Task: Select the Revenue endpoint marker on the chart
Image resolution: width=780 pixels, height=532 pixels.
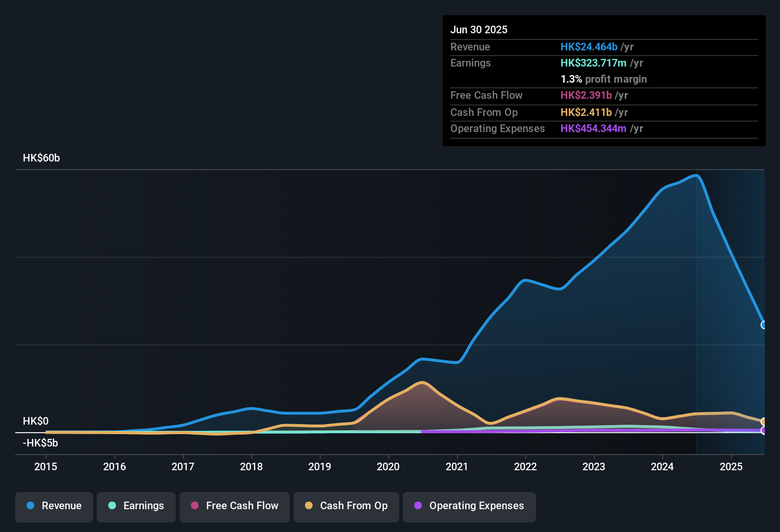Action: coord(764,325)
